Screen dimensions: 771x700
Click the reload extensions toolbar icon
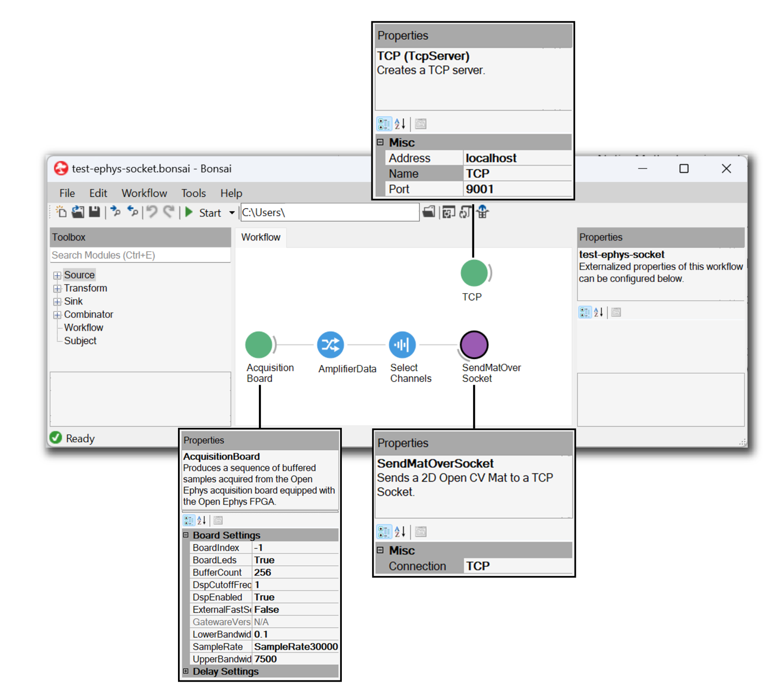click(x=465, y=212)
